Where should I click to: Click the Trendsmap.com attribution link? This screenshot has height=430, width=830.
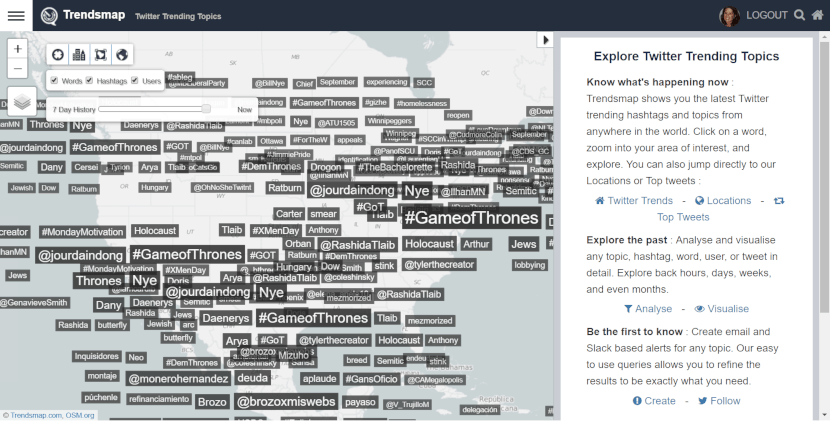point(36,416)
